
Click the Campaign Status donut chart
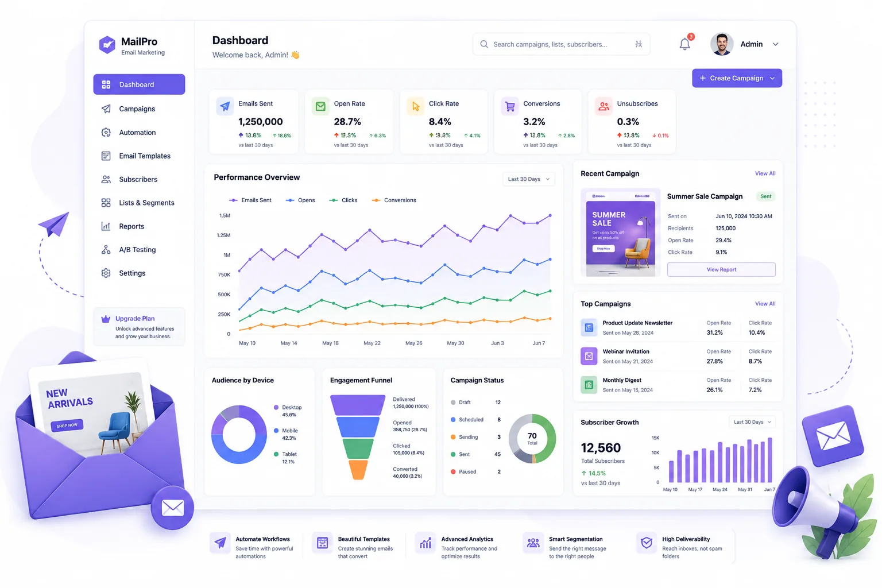point(532,439)
